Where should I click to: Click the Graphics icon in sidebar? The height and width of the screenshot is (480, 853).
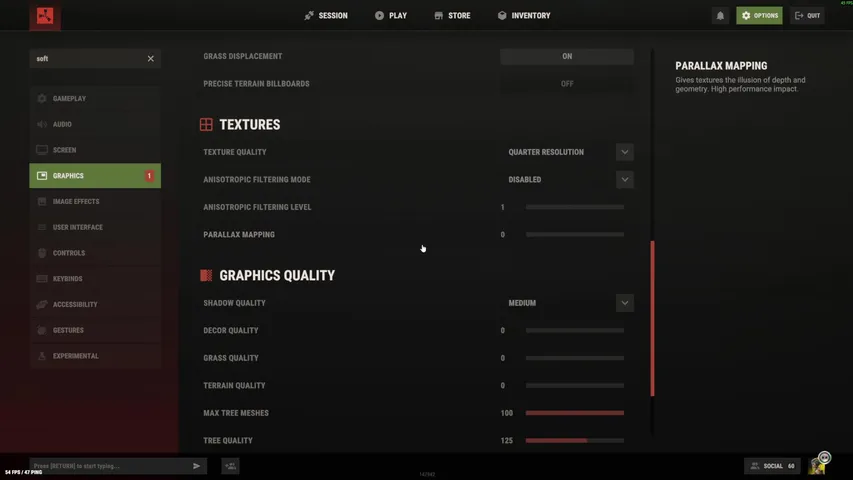click(42, 176)
